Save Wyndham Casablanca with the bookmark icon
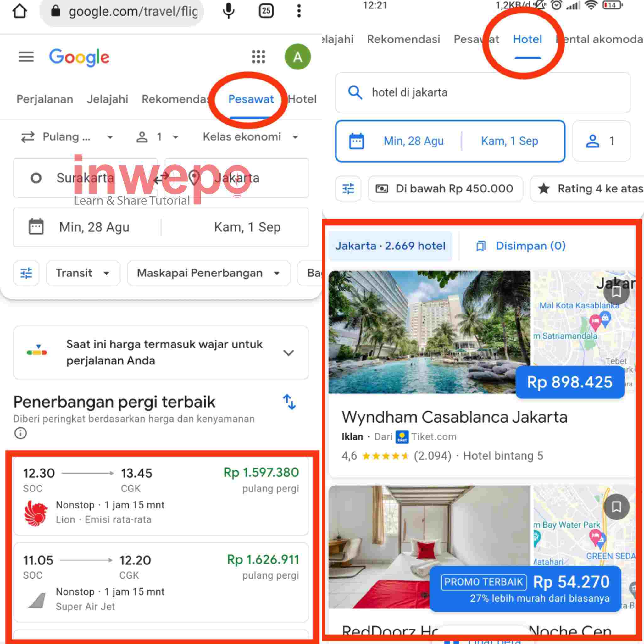644x644 pixels. [616, 292]
